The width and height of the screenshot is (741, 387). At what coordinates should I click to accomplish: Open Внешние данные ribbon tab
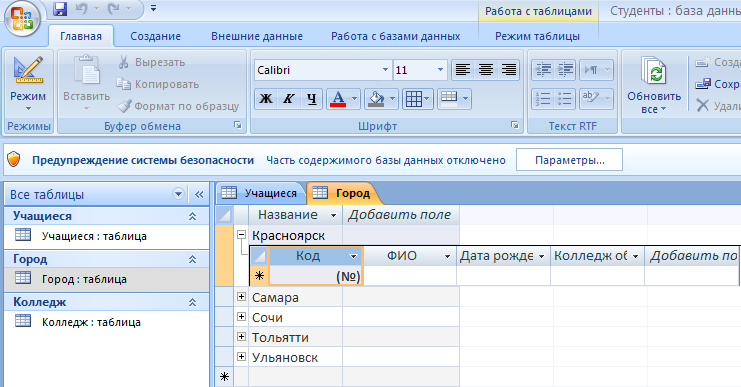click(x=257, y=36)
